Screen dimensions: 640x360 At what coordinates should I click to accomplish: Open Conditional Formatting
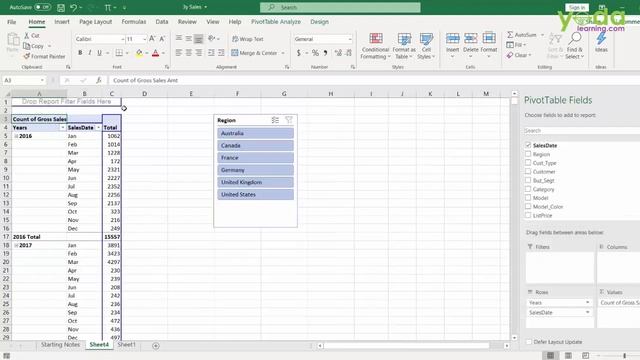click(376, 46)
